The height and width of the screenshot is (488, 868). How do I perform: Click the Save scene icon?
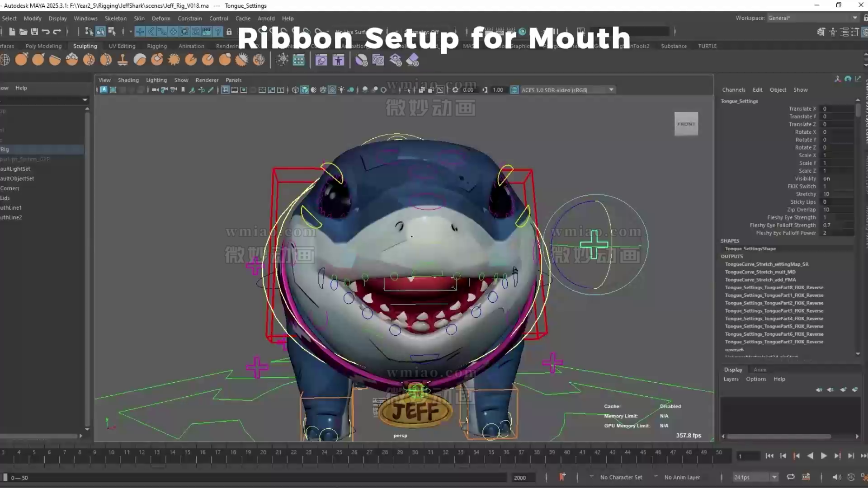[34, 32]
